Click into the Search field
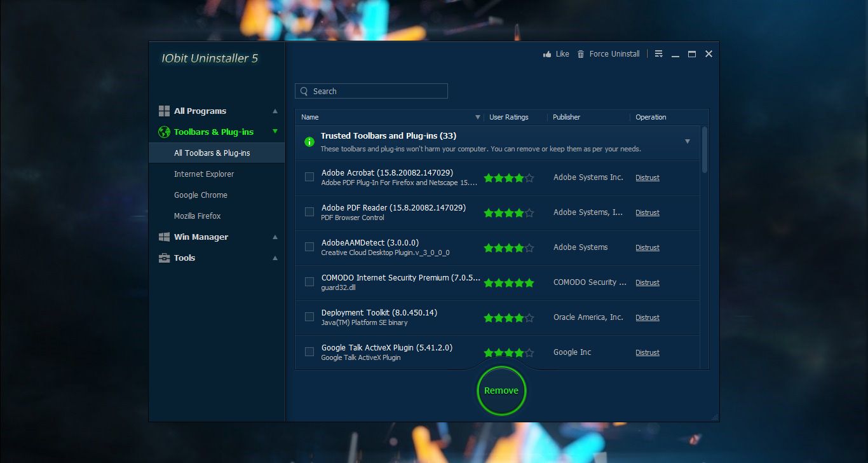The height and width of the screenshot is (463, 868). 371,91
